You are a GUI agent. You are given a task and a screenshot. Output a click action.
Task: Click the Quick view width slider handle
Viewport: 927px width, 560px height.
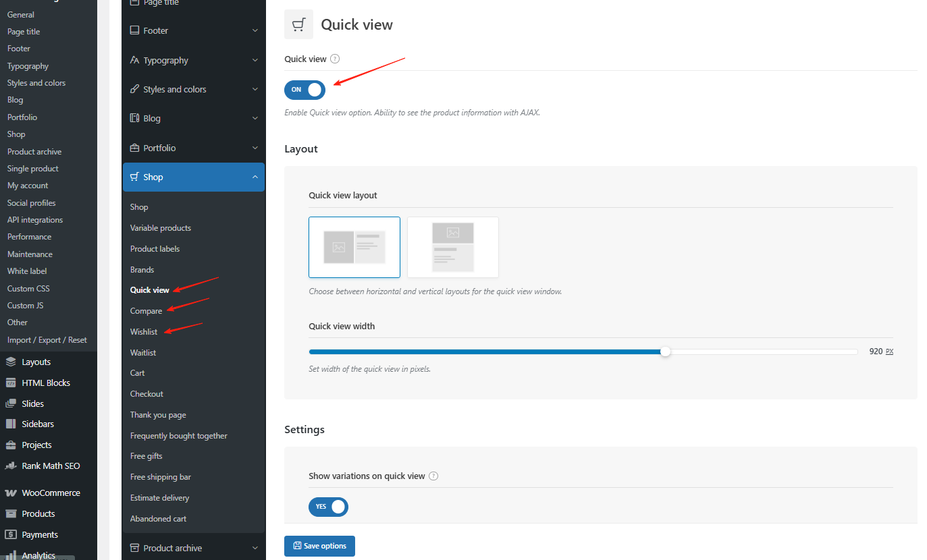(x=666, y=352)
